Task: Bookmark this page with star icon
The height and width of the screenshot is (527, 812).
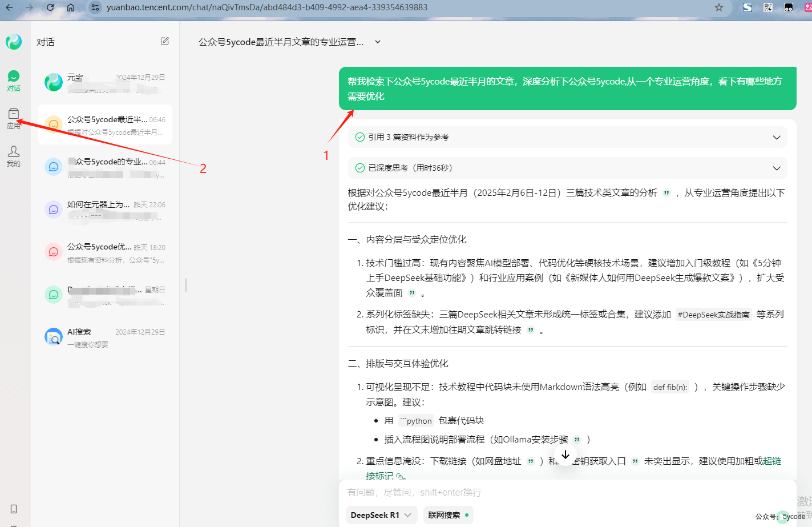Action: [719, 7]
